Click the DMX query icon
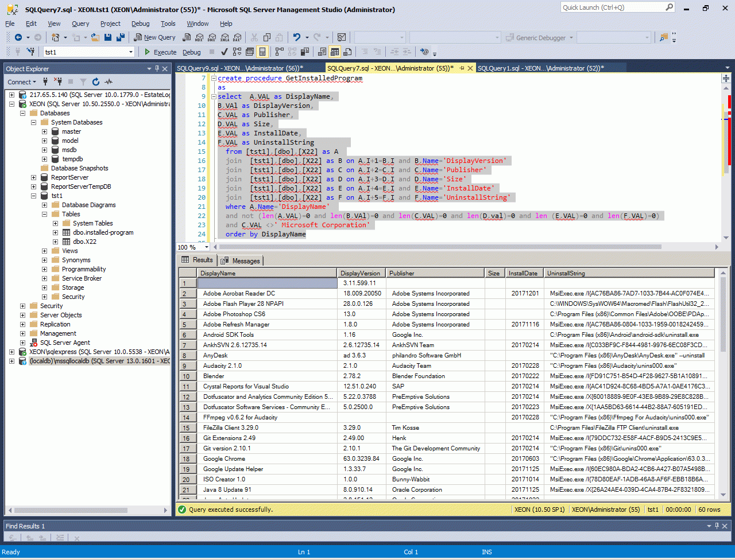The height and width of the screenshot is (560, 735). tap(212, 37)
